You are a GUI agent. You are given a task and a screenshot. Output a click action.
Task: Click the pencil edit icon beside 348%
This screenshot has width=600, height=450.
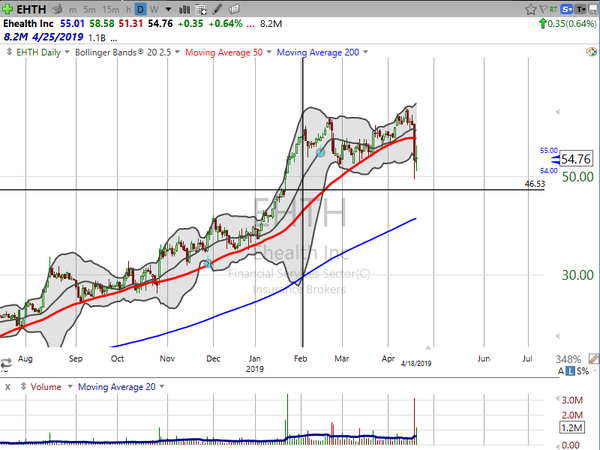tap(593, 359)
